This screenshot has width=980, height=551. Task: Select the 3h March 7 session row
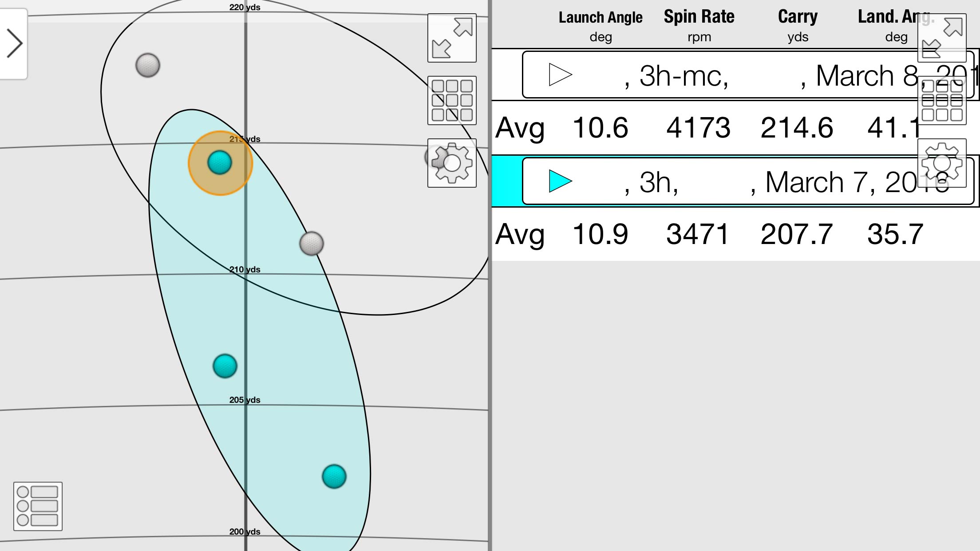tap(748, 181)
